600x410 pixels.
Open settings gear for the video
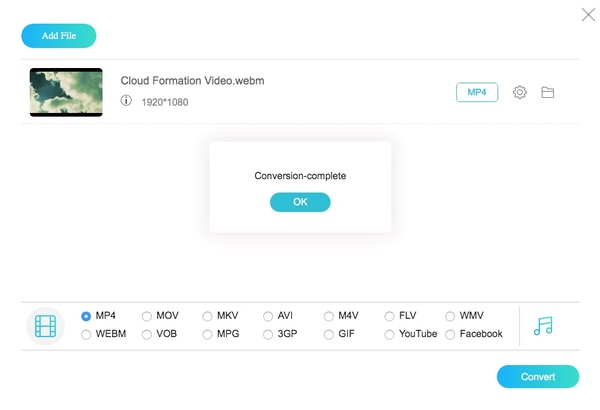click(x=520, y=93)
